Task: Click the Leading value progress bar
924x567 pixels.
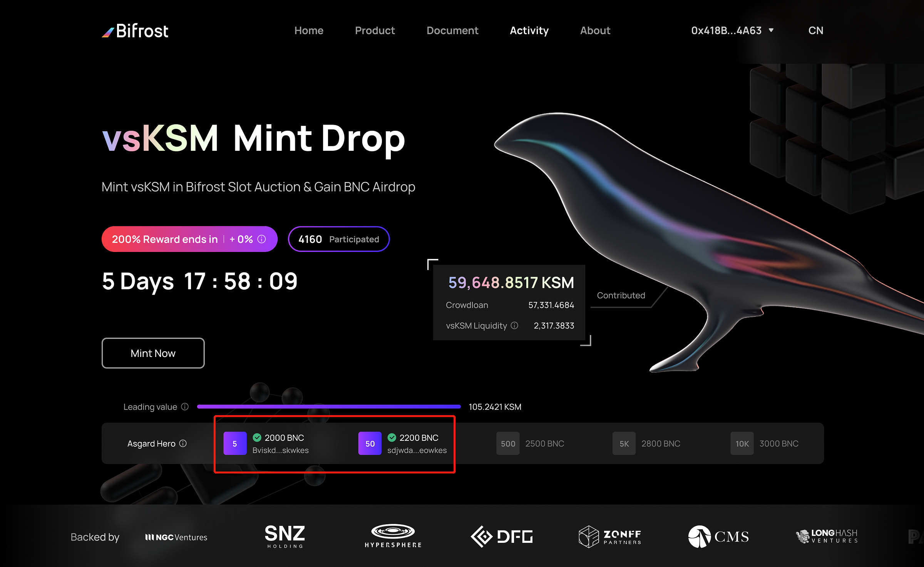Action: (329, 407)
